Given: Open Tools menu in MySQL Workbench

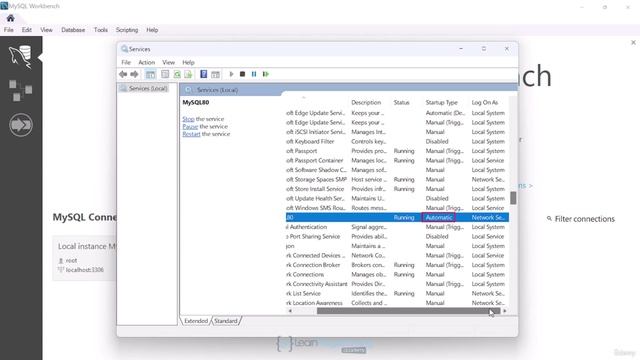Looking at the screenshot, I should (100, 30).
